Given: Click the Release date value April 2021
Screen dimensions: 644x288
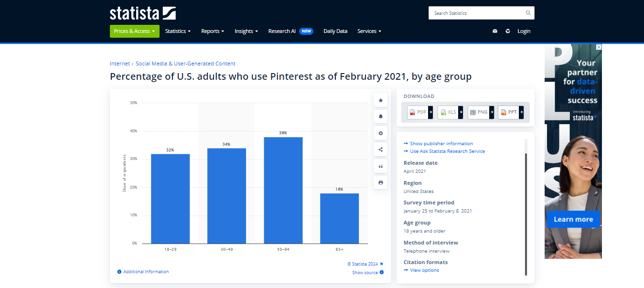Looking at the screenshot, I should 415,171.
